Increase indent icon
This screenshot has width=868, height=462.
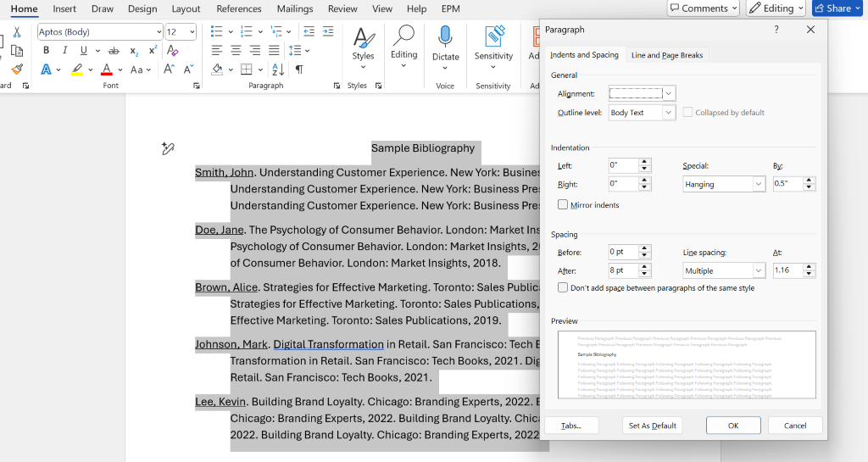coord(328,31)
